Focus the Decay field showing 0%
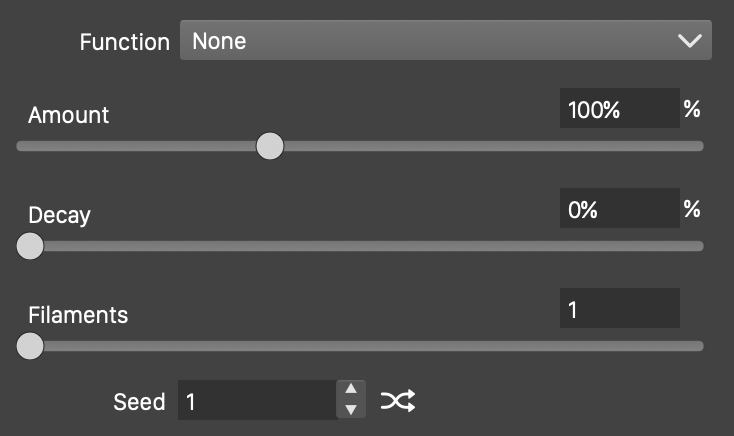Screen dimensions: 734x436 (x=618, y=209)
